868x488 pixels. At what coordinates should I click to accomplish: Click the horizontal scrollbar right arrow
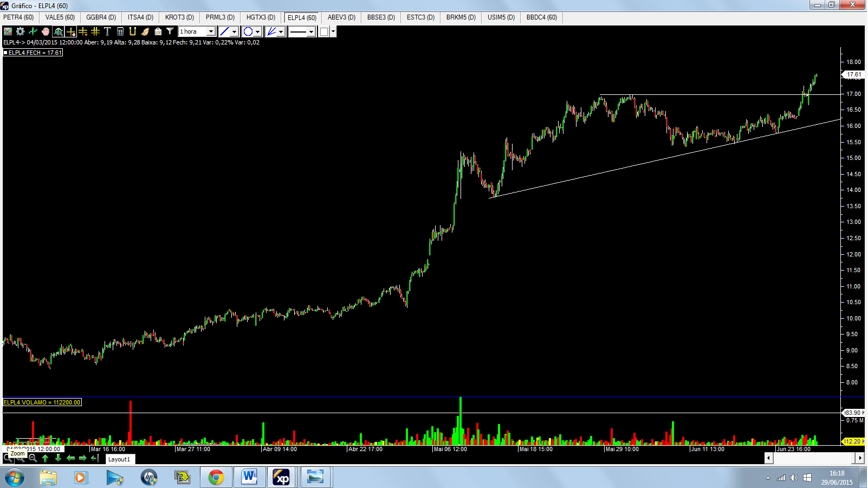(860, 458)
